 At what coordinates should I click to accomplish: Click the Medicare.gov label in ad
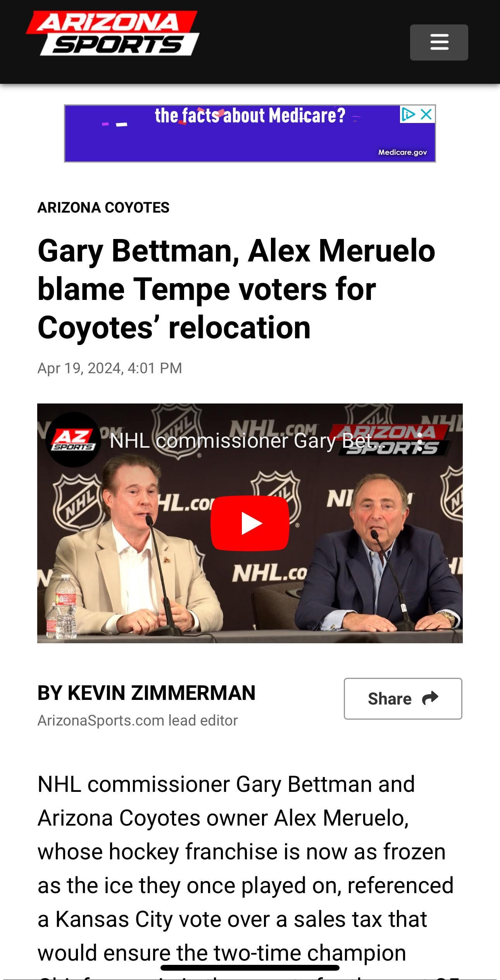tap(402, 152)
